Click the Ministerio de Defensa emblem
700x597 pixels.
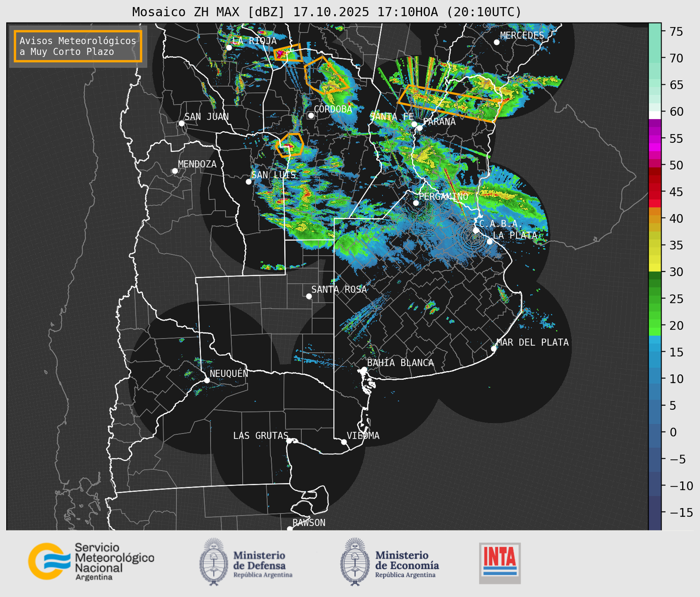click(214, 562)
